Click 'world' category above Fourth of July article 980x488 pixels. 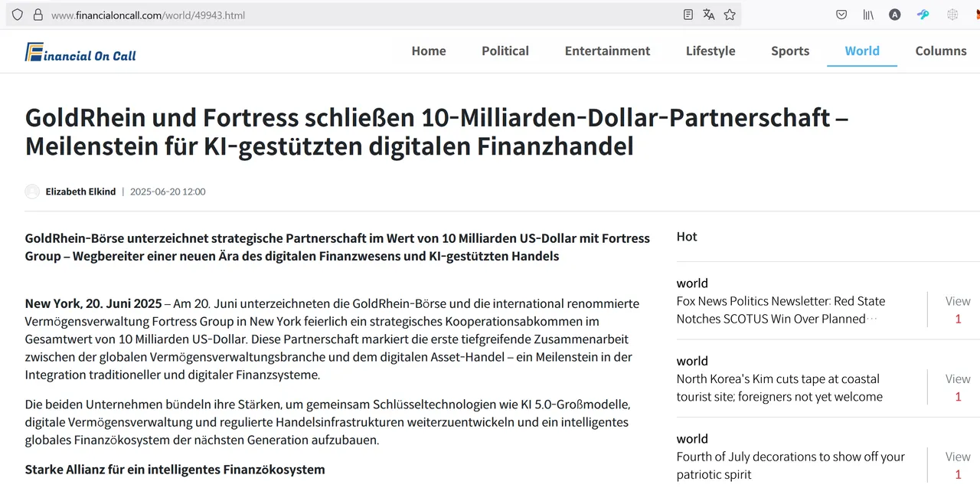click(692, 438)
